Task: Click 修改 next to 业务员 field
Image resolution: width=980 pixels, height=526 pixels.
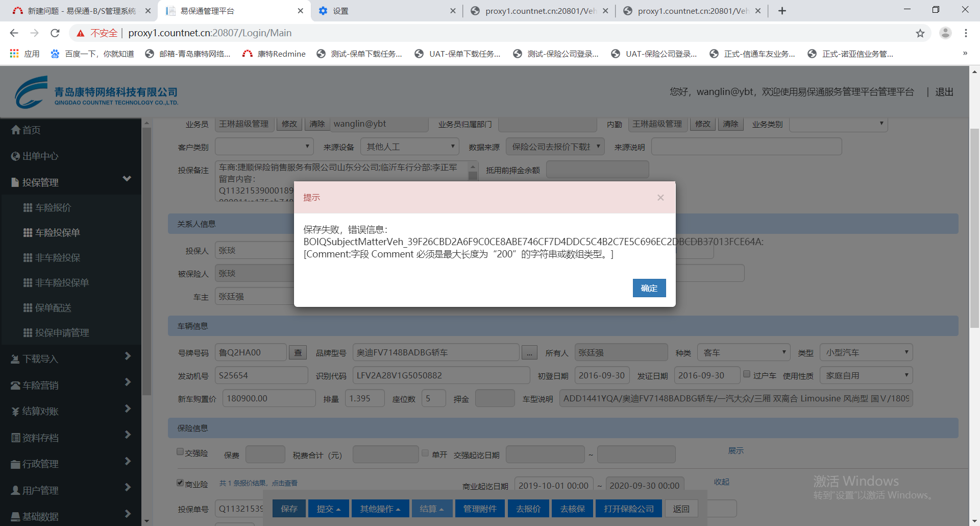Action: pos(289,124)
